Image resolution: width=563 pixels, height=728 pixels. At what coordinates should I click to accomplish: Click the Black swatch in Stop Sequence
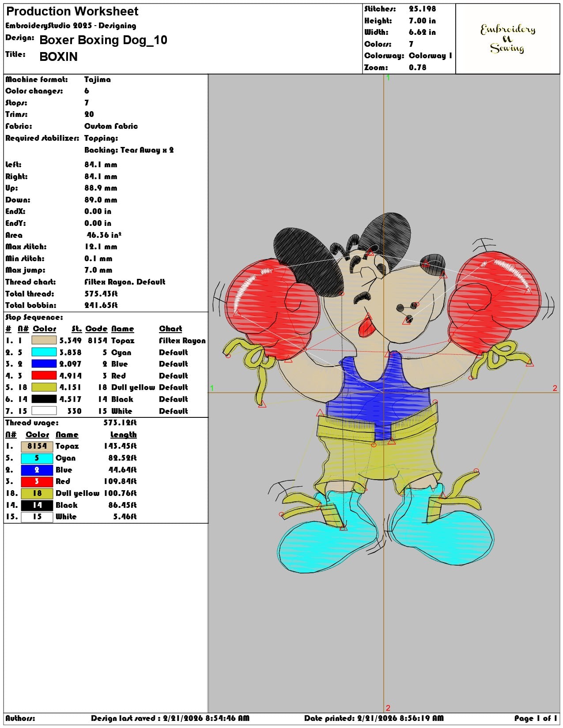pos(44,399)
